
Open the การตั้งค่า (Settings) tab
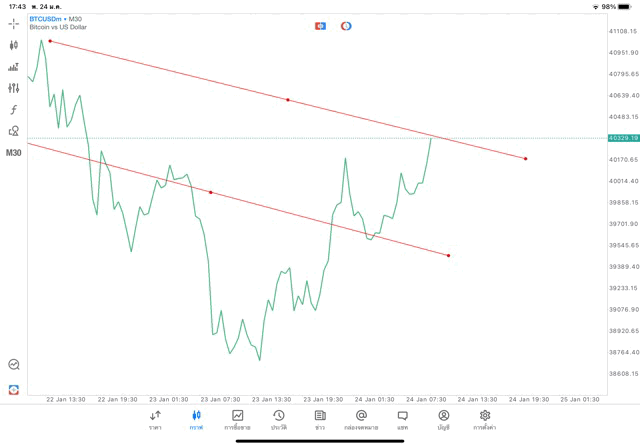pyautogui.click(x=485, y=419)
